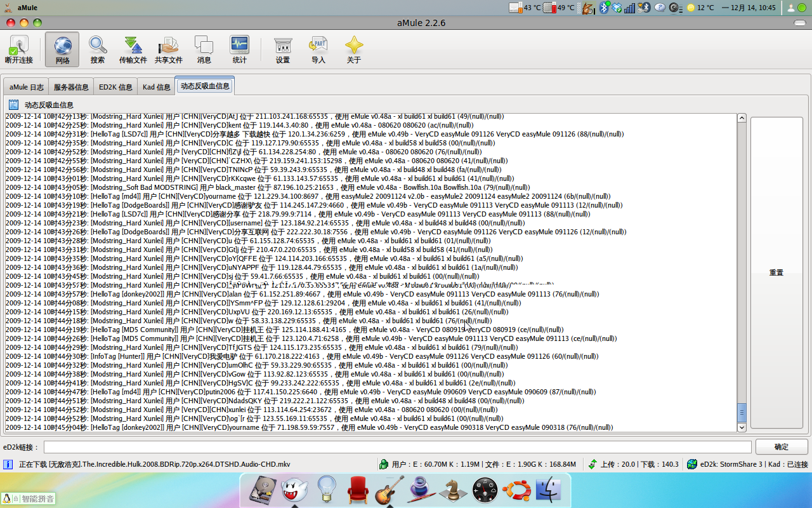
Task: Switch to the 服务器信息 tab
Action: click(71, 87)
